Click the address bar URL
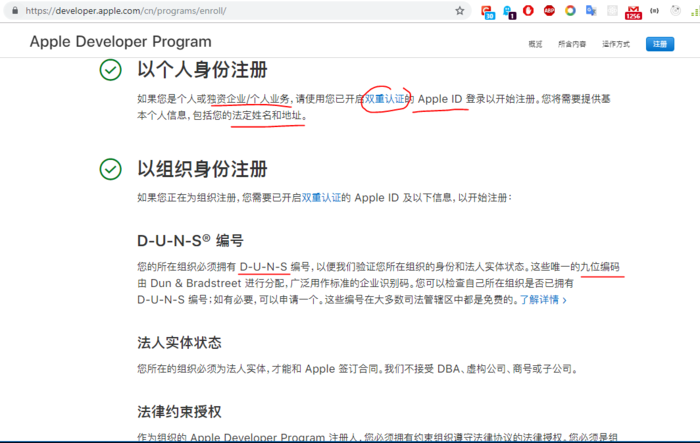The height and width of the screenshot is (443, 700). coord(125,11)
